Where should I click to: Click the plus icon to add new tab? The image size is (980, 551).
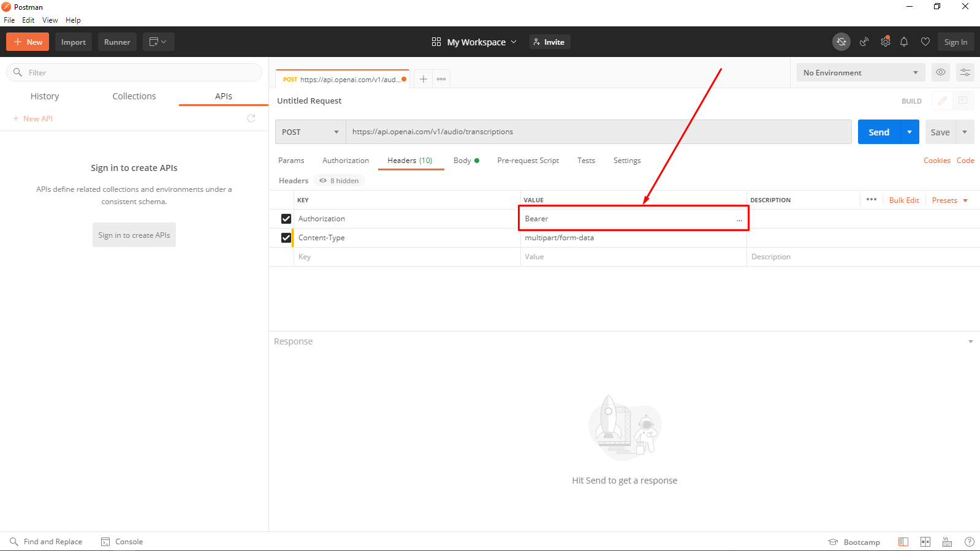point(423,79)
